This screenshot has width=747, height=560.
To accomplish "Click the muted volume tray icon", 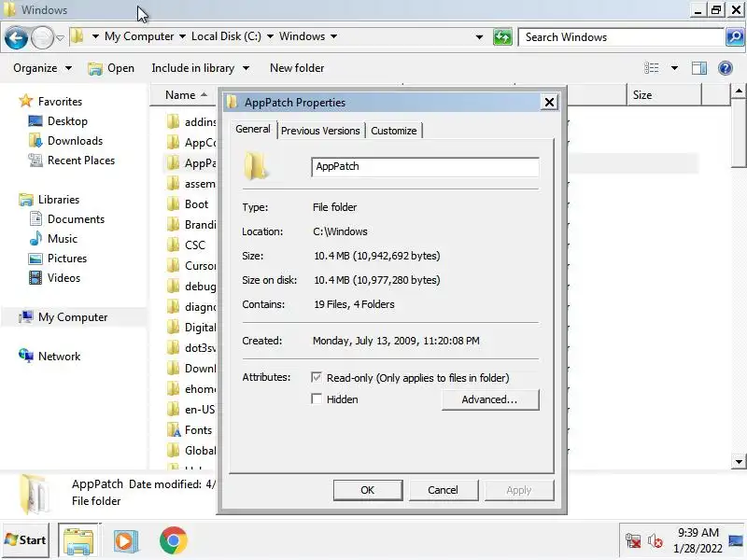I will click(x=655, y=541).
